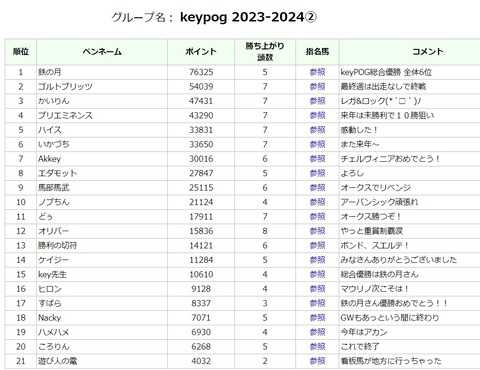Open the 参照 link for ケイジー
Image resolution: width=480 pixels, height=370 pixels.
pyautogui.click(x=317, y=260)
